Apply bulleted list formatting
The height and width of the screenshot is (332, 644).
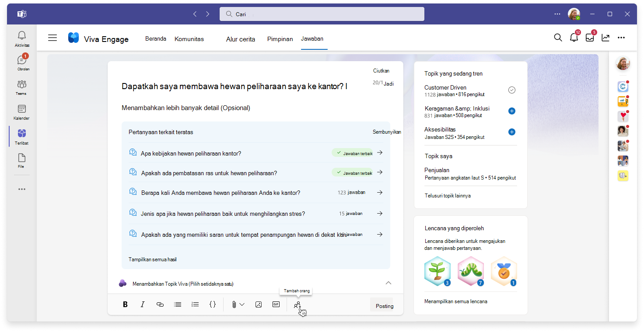click(178, 304)
